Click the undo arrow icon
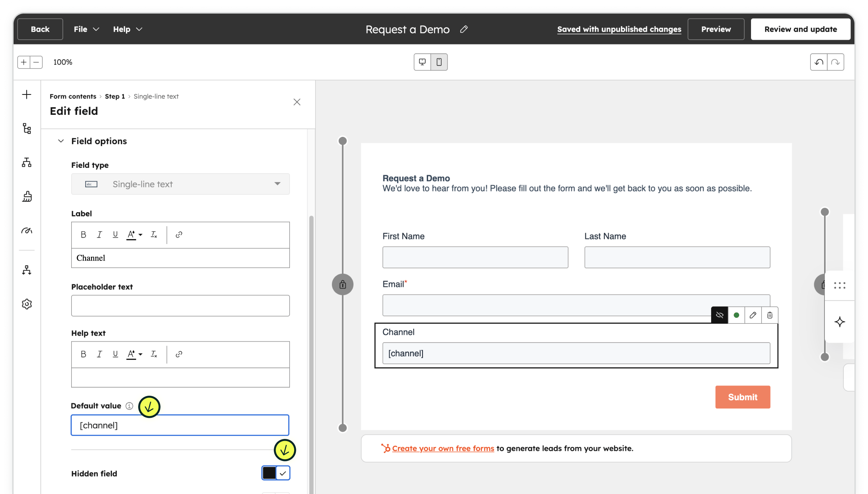 [819, 62]
